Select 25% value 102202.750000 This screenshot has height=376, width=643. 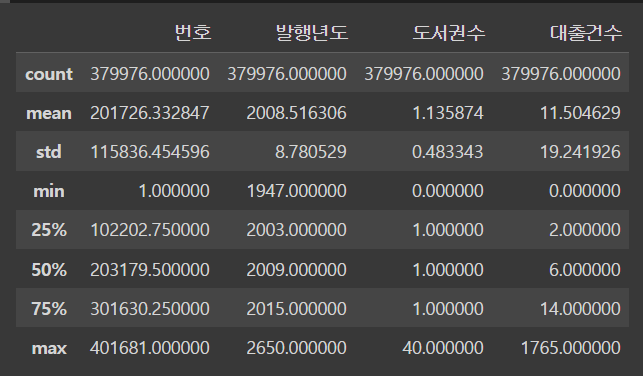pyautogui.click(x=150, y=230)
